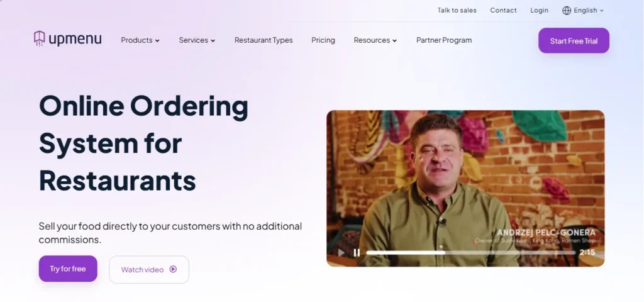Open the Talk to sales link
Viewport: 644px width, 302px height.
457,11
